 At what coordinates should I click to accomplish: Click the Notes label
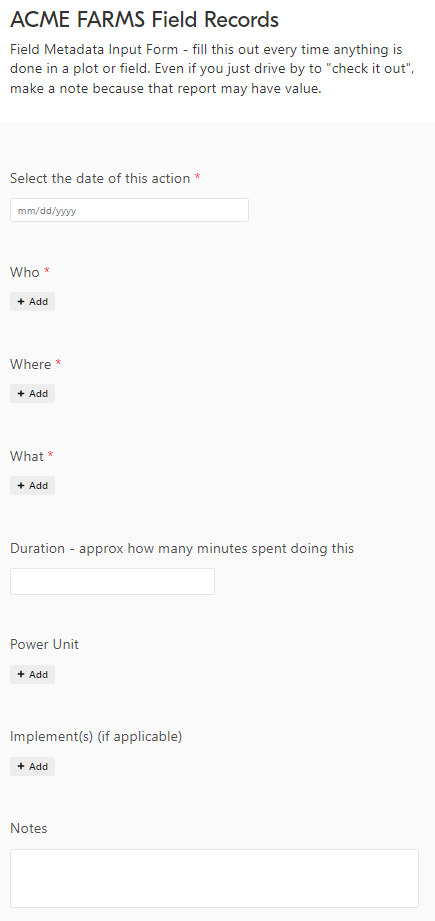click(29, 829)
